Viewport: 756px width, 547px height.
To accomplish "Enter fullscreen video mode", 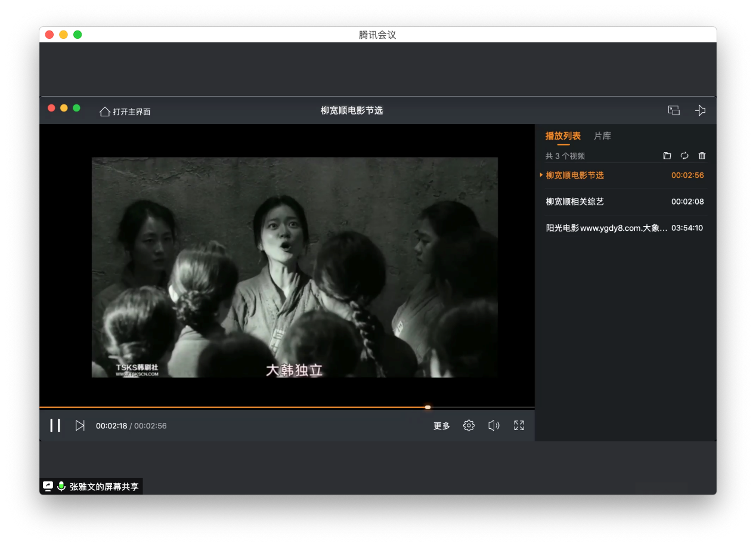I will [519, 425].
